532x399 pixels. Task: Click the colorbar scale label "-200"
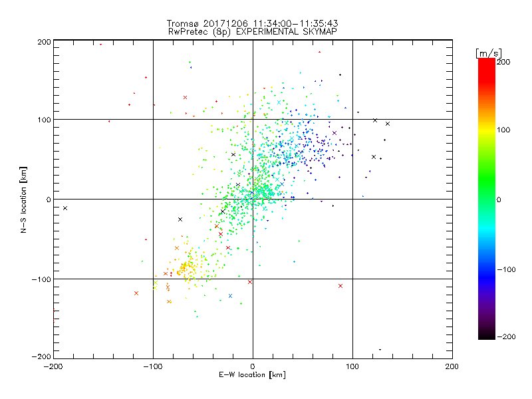[506, 336]
